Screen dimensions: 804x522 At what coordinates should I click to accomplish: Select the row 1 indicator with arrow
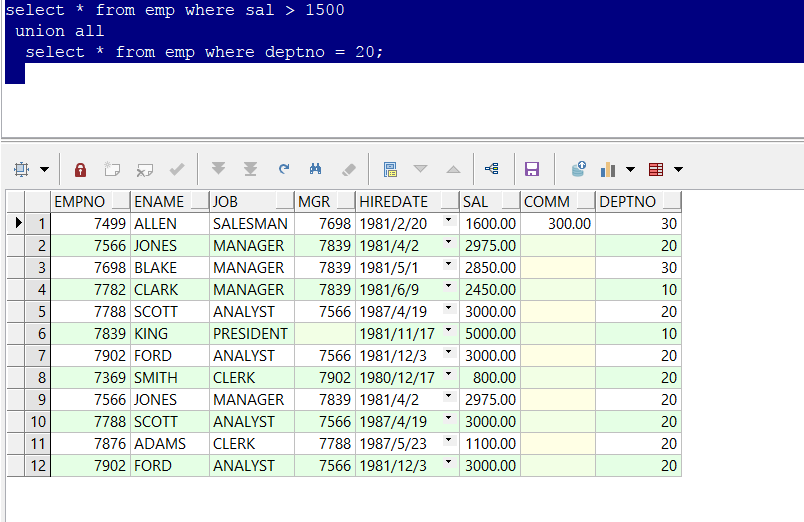coord(16,224)
